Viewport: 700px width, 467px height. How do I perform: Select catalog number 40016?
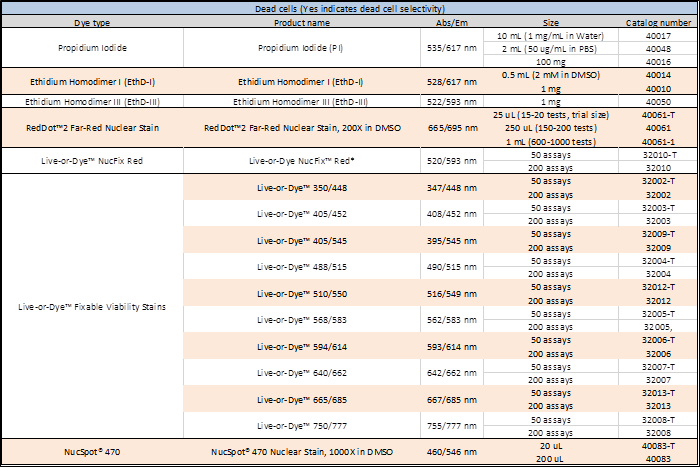pyautogui.click(x=658, y=61)
